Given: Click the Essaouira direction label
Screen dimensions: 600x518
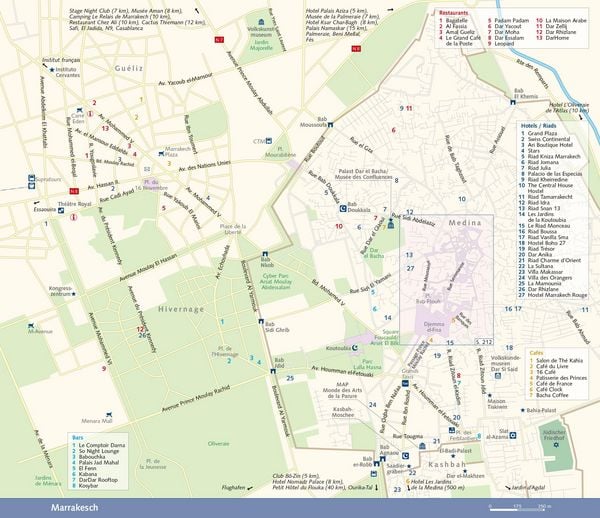Looking at the screenshot, I should [45, 210].
